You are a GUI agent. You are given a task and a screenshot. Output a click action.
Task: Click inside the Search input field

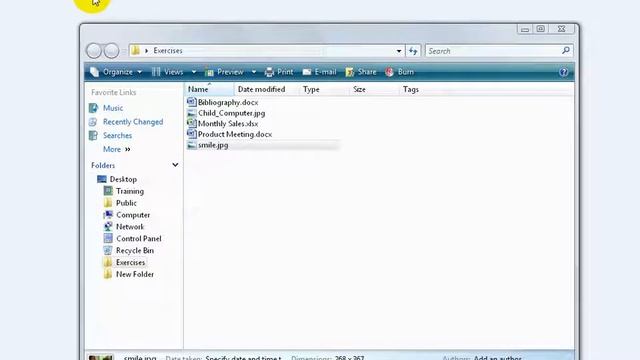click(494, 51)
